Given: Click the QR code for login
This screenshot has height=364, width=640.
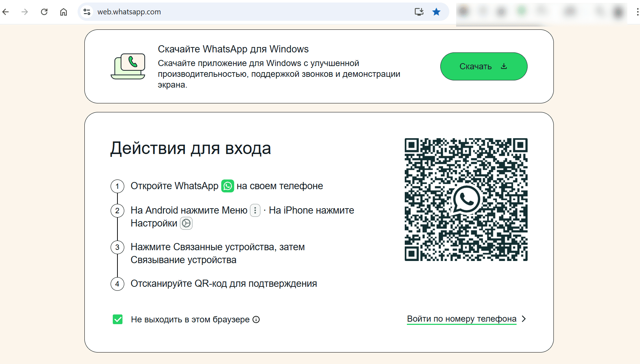Looking at the screenshot, I should tap(466, 200).
